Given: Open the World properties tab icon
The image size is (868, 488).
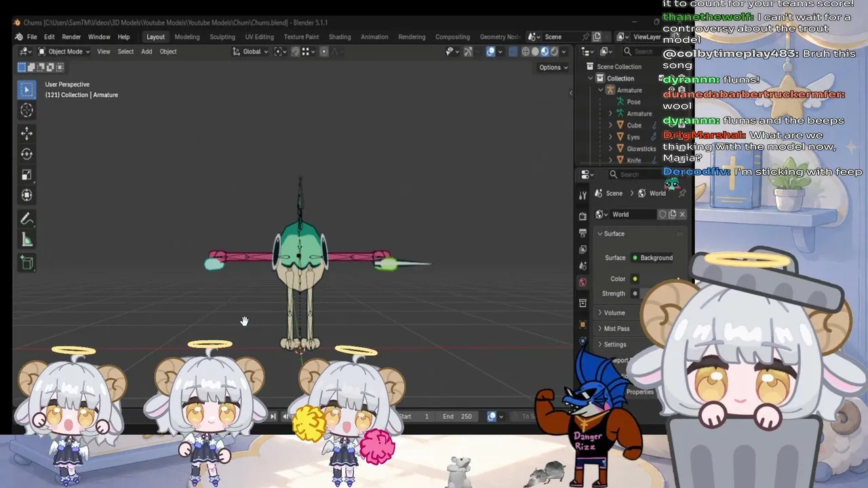Looking at the screenshot, I should click(x=583, y=282).
